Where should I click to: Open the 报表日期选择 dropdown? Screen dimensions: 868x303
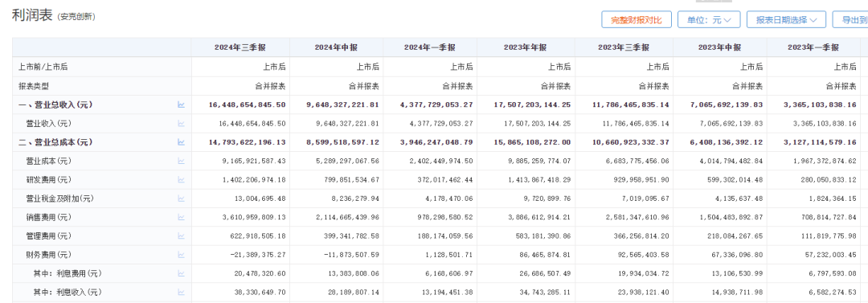point(786,19)
